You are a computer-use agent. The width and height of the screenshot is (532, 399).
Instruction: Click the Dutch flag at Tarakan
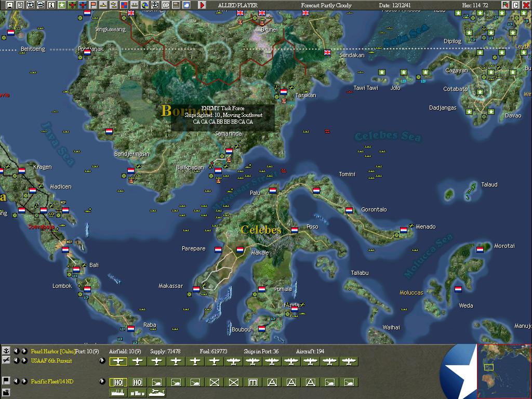[x=284, y=91]
